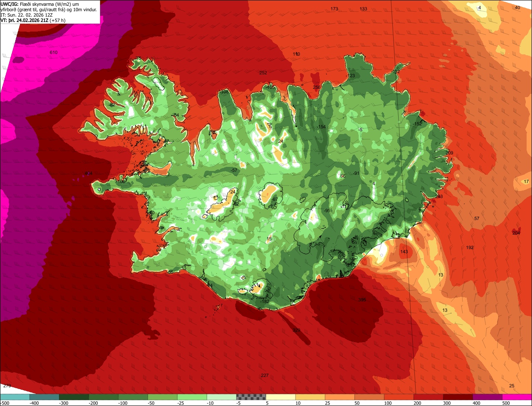The height and width of the screenshot is (406, 532).
Task: Click the '610' value in the magenta area
Action: point(54,52)
